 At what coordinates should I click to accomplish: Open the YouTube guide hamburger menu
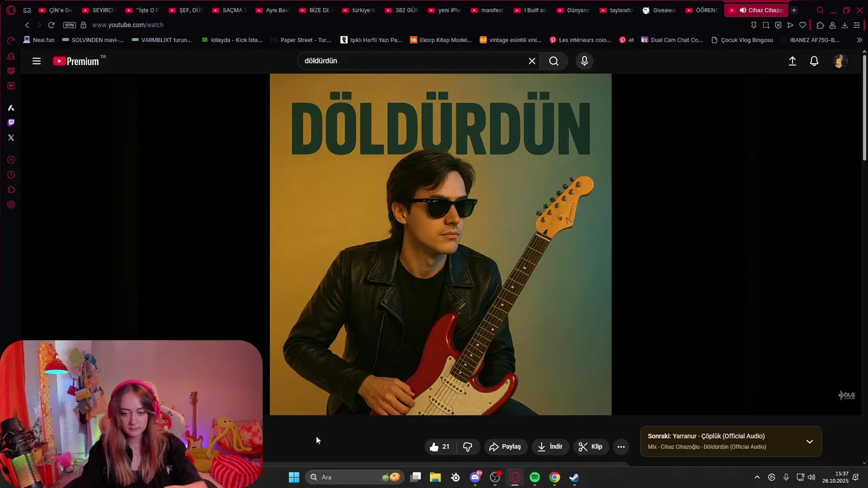point(37,61)
